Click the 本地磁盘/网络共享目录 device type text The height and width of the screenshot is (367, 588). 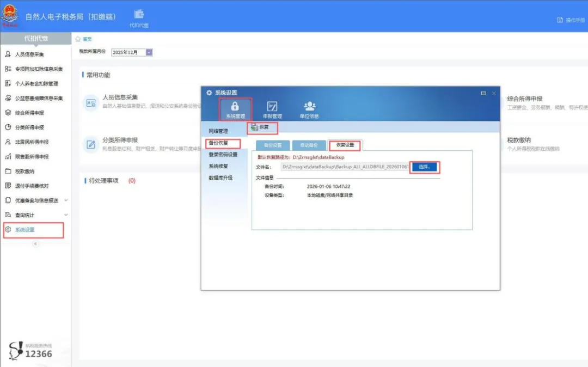coord(329,195)
